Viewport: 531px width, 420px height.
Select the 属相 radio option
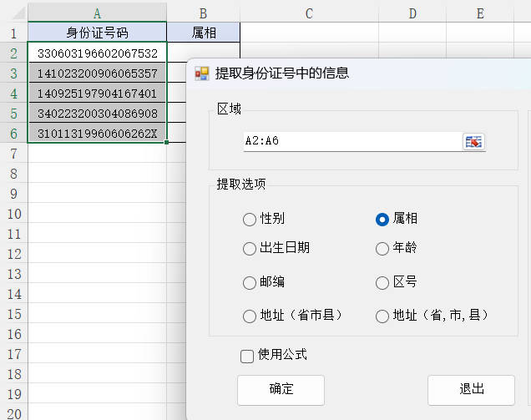point(382,220)
